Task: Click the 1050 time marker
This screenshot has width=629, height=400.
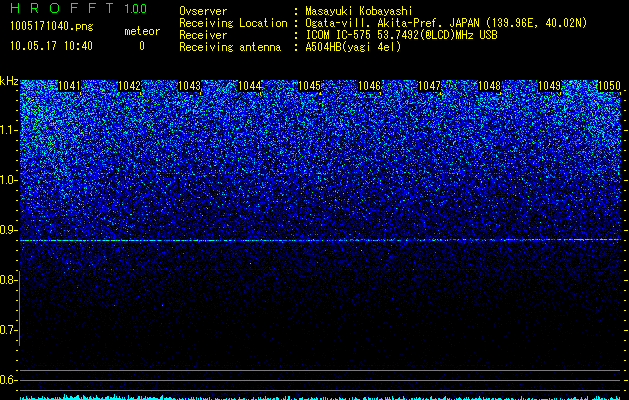Action: 609,86
